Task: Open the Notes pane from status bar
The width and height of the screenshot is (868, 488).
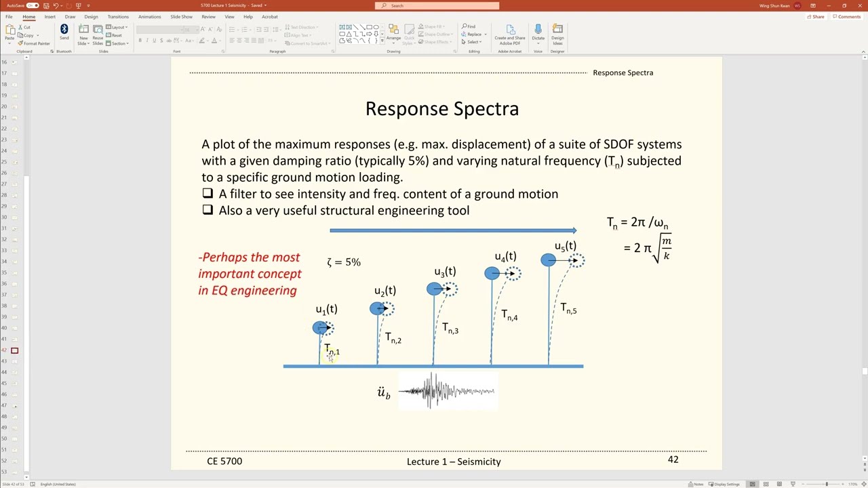Action: point(696,484)
